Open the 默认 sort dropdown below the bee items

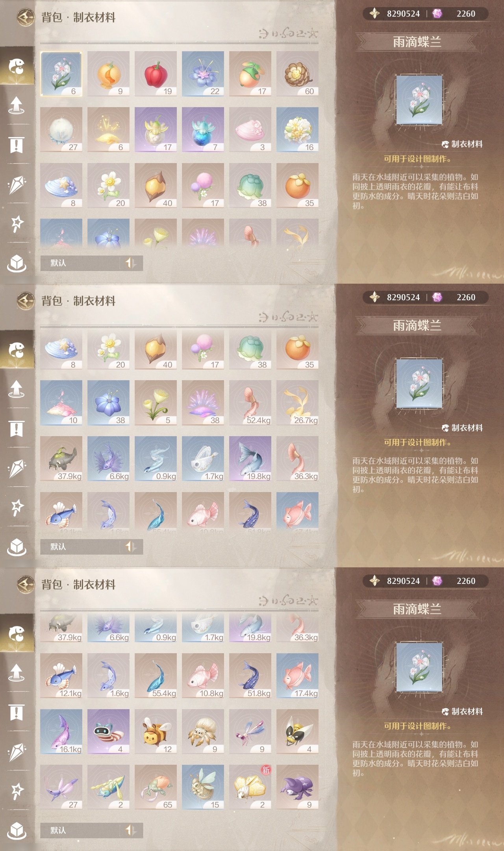[x=80, y=830]
